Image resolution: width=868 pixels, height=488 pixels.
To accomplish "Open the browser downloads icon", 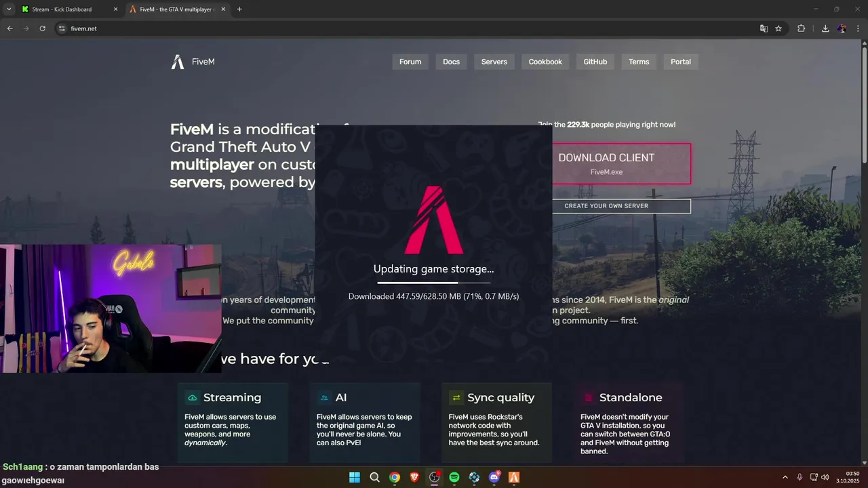I will 825,28.
